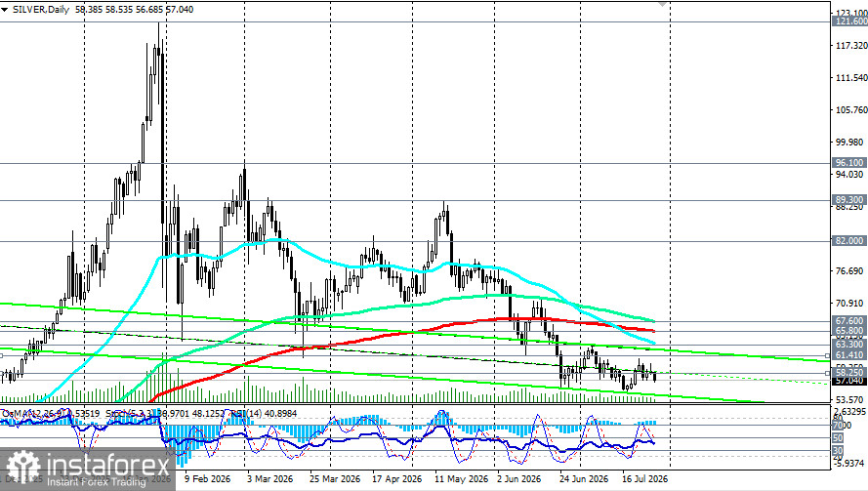Click the RSI(14) 40.8984 indicator label
Viewport: 868px width, 491px height.
click(265, 414)
